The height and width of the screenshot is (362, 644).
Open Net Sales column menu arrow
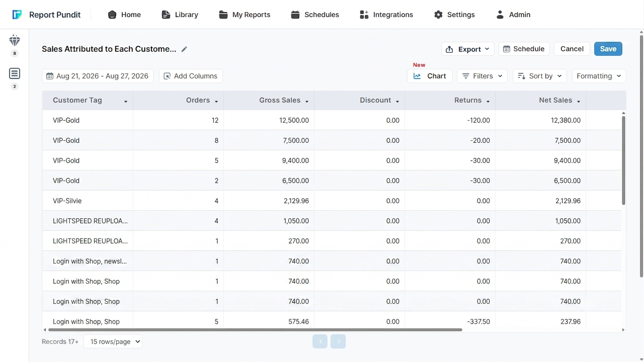pos(579,101)
